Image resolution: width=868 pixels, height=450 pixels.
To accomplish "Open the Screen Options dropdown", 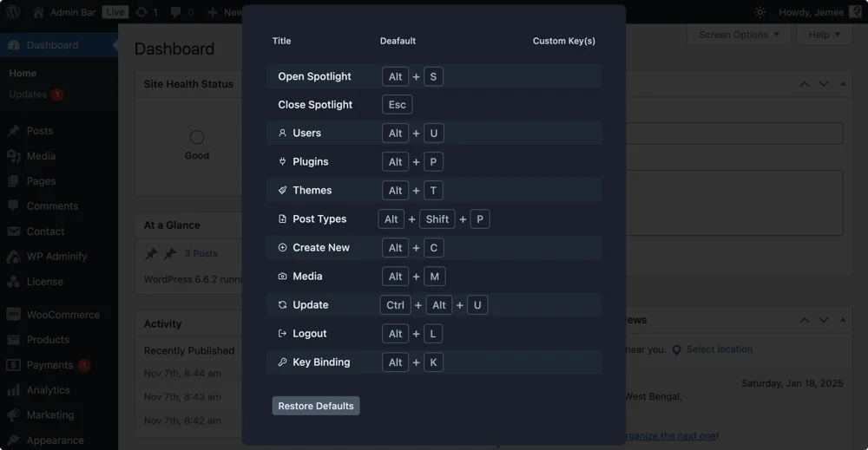I will (x=739, y=35).
